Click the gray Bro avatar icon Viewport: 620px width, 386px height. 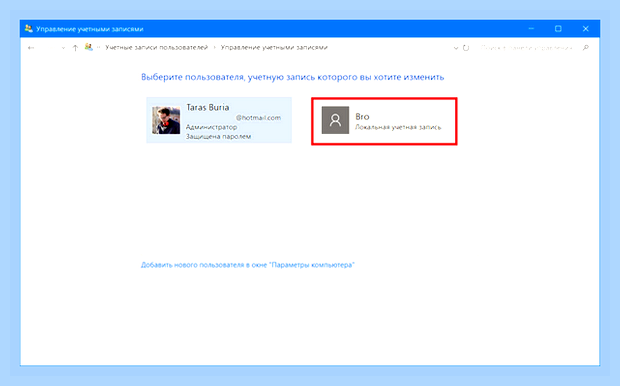[x=335, y=120]
